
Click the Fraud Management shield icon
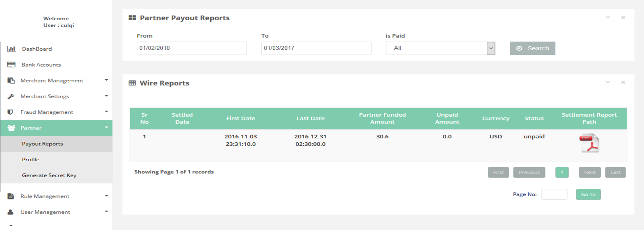click(10, 112)
